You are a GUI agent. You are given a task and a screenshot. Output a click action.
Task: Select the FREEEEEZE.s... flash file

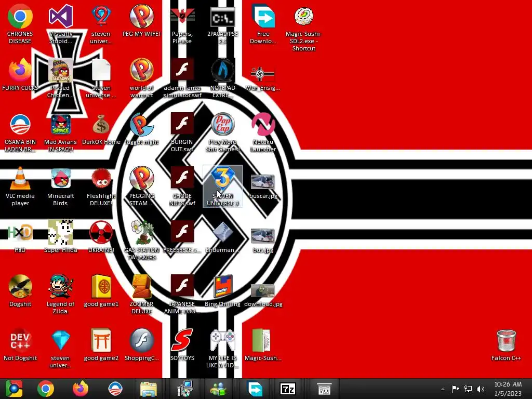pyautogui.click(x=182, y=236)
